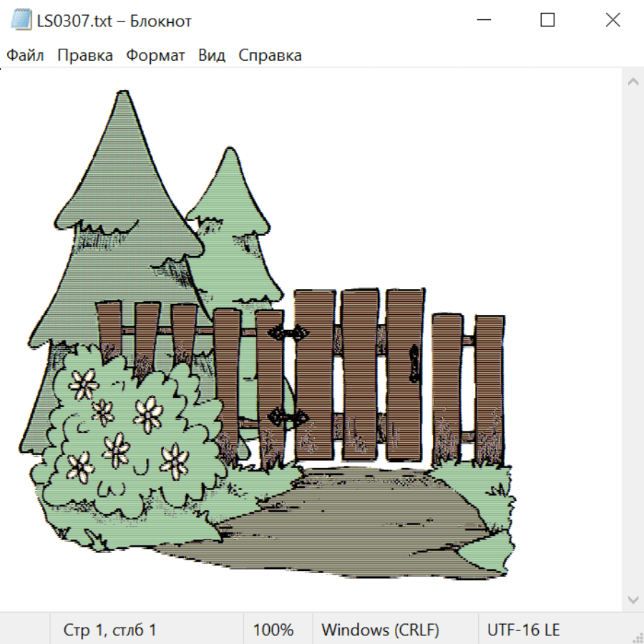Close the LS0307.txt Notepad window
Image resolution: width=644 pixels, height=644 pixels.
(x=613, y=20)
